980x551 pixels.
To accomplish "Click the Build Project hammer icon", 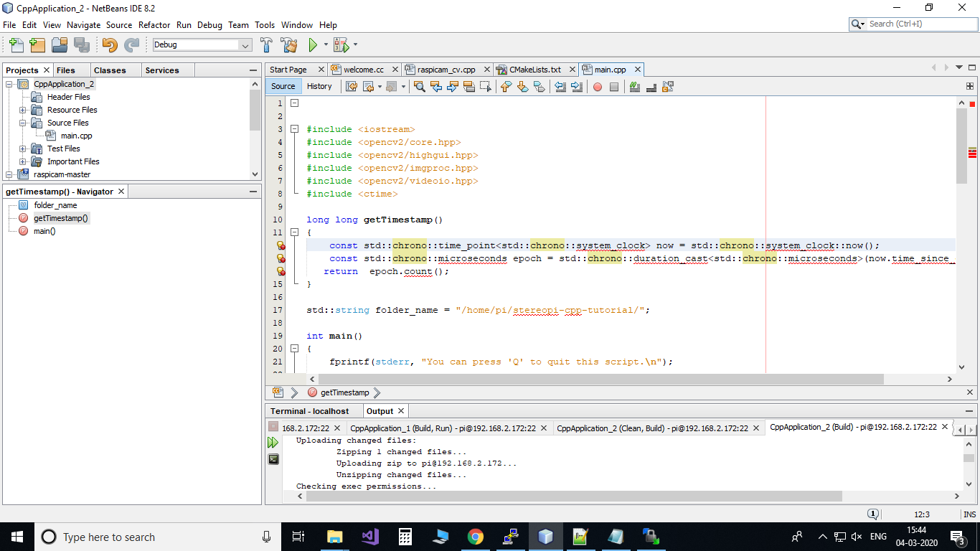I will pyautogui.click(x=266, y=44).
